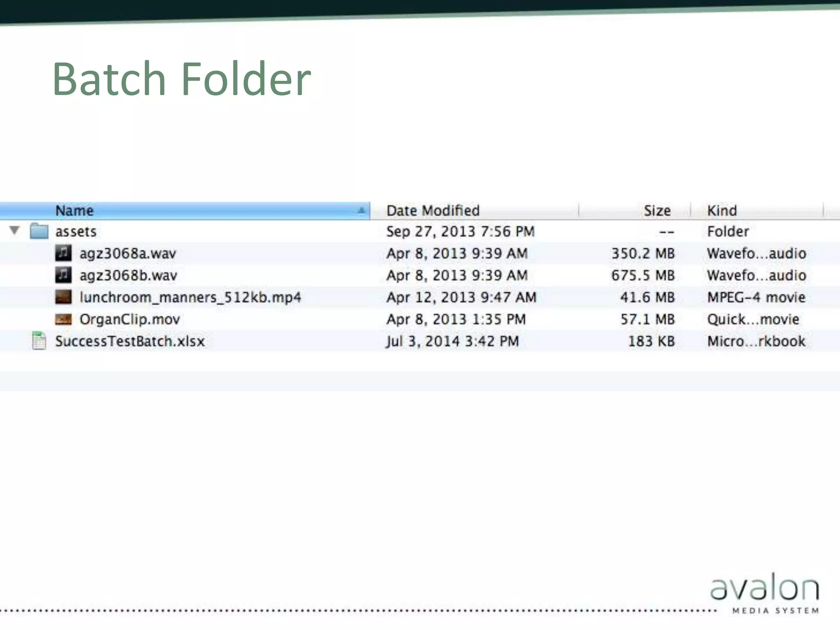840x630 pixels.
Task: Select file agz3068a.wav
Action: pyautogui.click(x=128, y=253)
